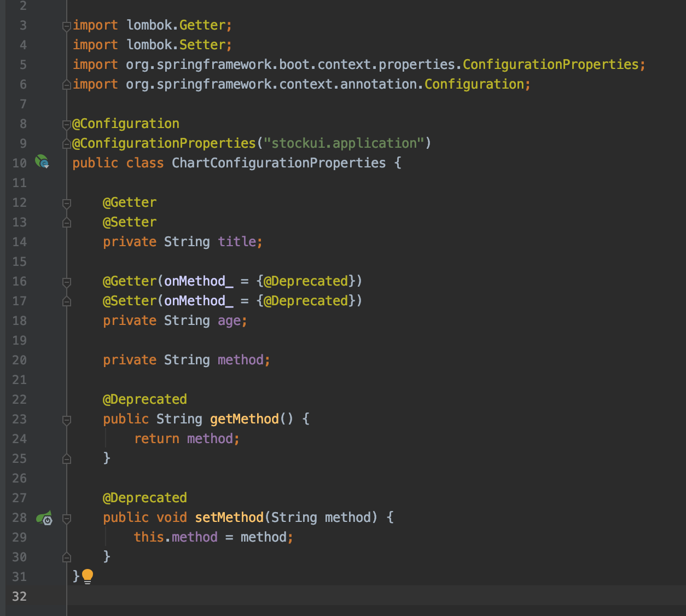Collapse the @Configuration annotation block fold marker

(x=66, y=124)
